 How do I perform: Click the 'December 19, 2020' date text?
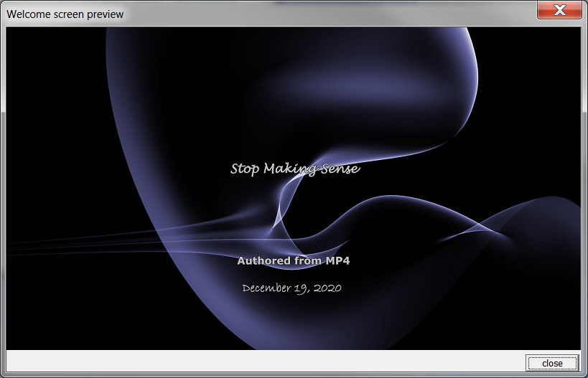coord(291,288)
